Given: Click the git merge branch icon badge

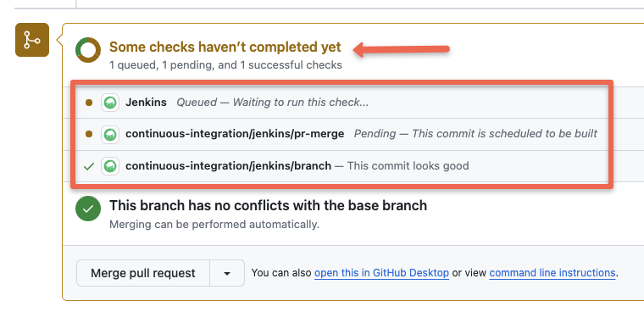Looking at the screenshot, I should click(32, 40).
